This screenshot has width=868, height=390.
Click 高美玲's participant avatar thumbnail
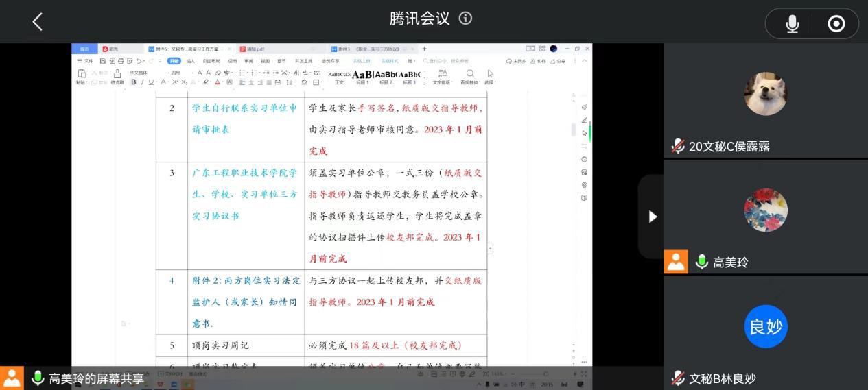click(x=765, y=210)
